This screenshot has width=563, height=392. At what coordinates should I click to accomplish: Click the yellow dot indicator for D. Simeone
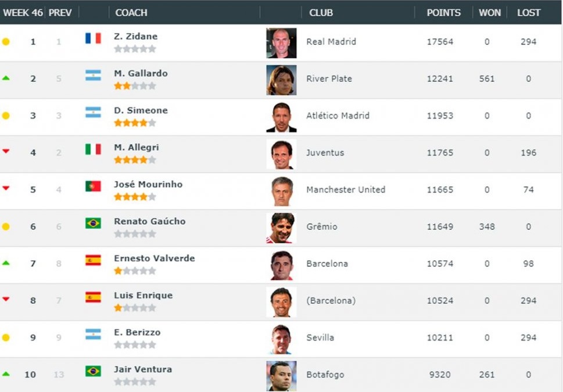pyautogui.click(x=6, y=116)
